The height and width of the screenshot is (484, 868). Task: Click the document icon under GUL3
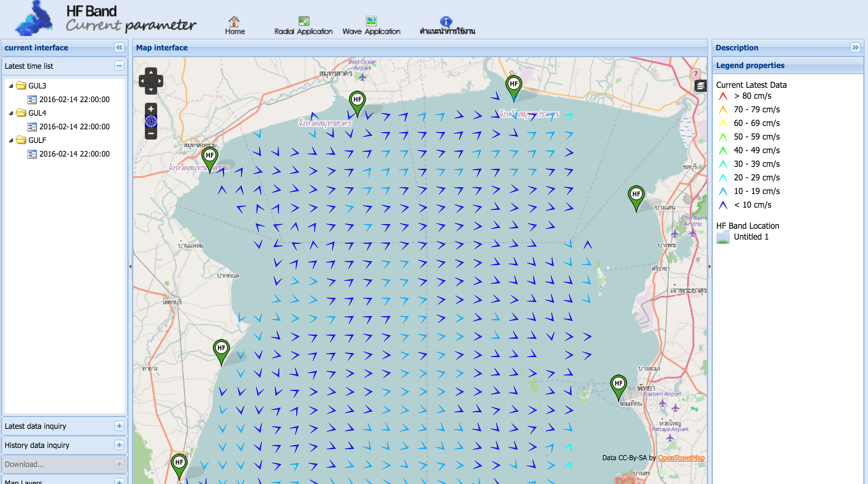tap(32, 100)
